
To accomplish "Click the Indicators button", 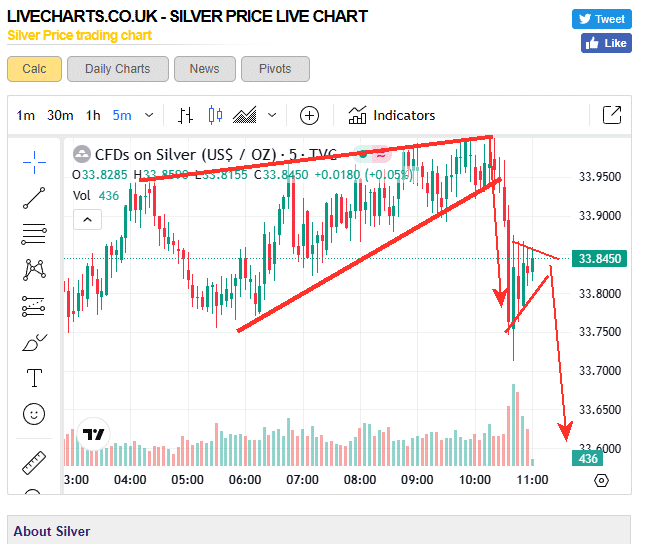I will [392, 115].
